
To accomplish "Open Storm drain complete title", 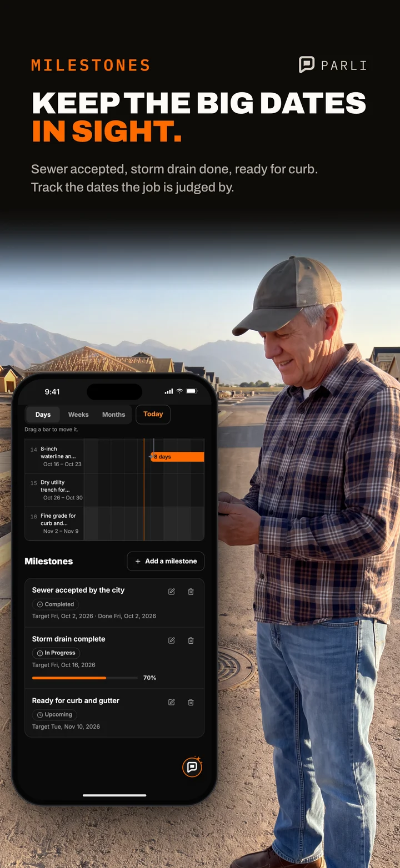I will [x=68, y=639].
